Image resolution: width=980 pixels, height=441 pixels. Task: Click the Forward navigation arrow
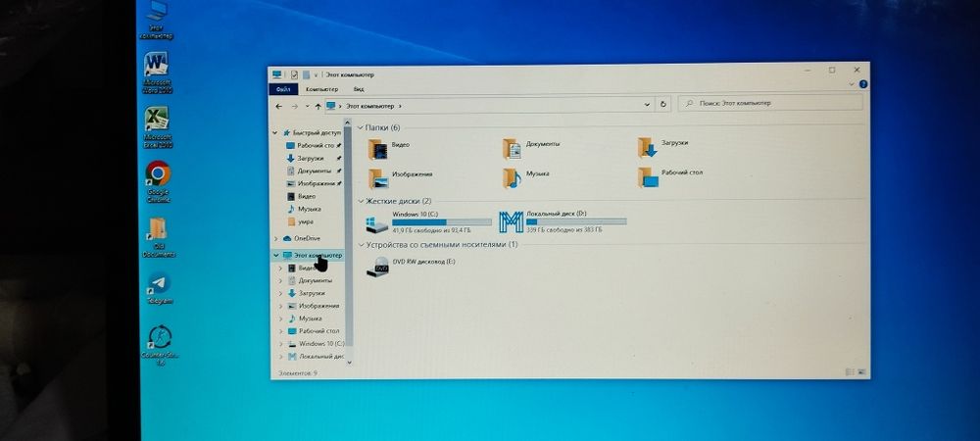pyautogui.click(x=294, y=106)
